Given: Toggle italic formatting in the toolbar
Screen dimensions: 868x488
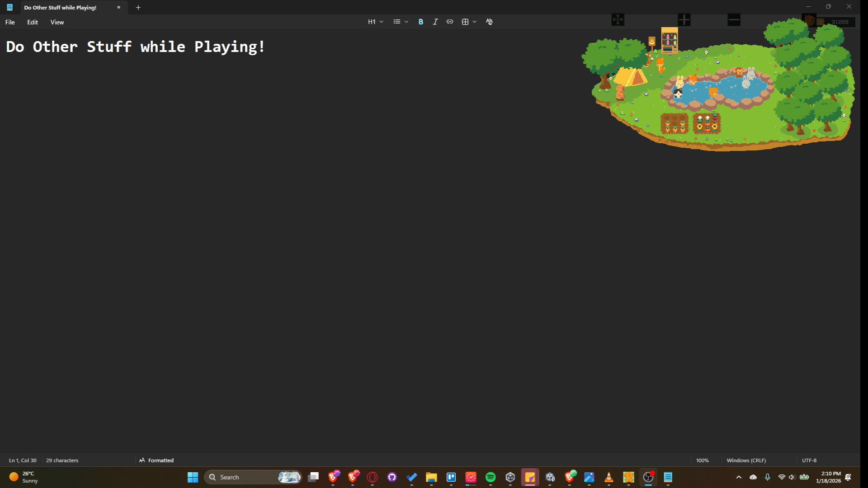Looking at the screenshot, I should point(435,21).
